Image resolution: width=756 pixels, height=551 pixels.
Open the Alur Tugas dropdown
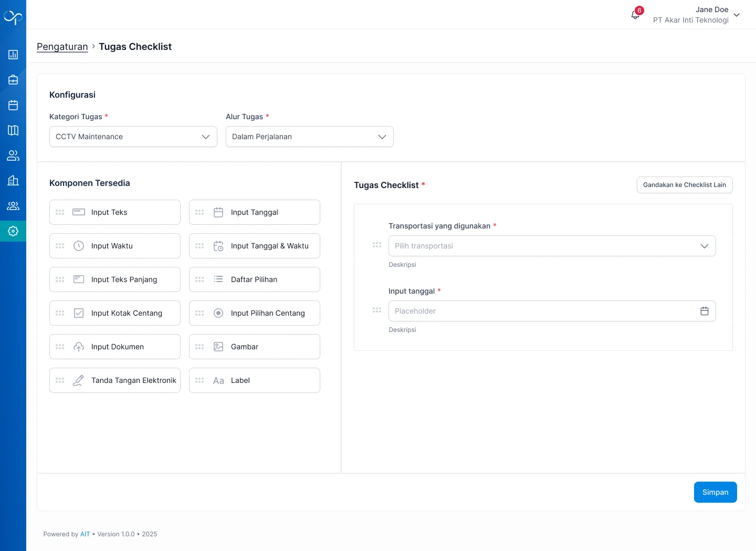tap(310, 137)
